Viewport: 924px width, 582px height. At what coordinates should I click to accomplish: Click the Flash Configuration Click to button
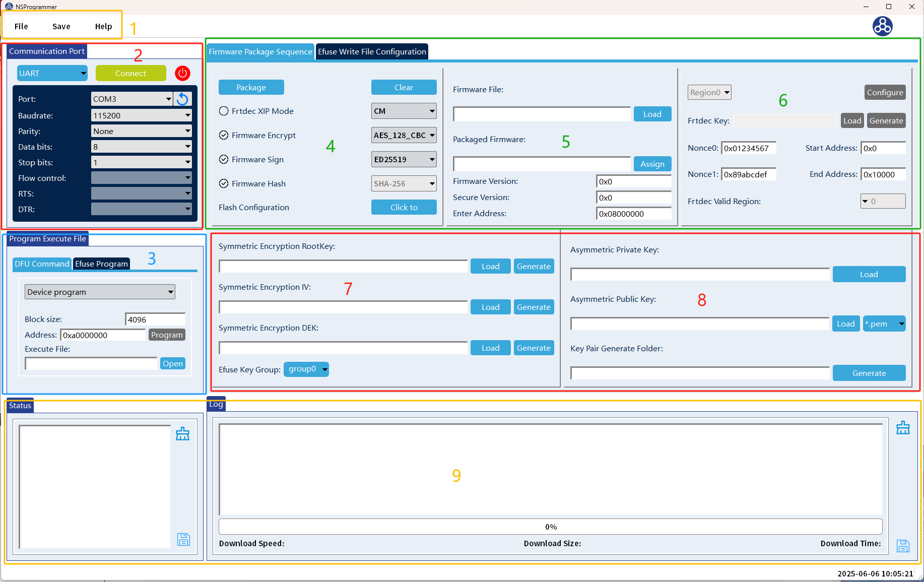click(404, 207)
